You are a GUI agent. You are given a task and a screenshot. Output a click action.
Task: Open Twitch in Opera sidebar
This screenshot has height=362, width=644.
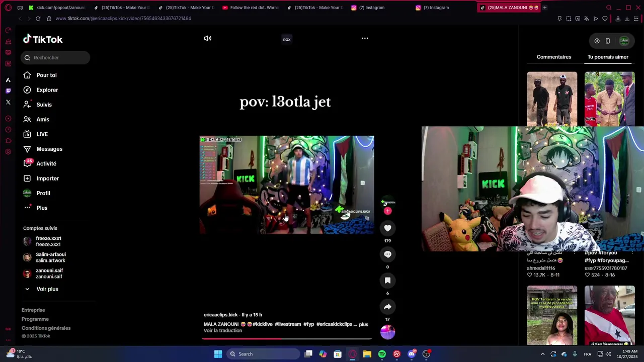(x=8, y=91)
